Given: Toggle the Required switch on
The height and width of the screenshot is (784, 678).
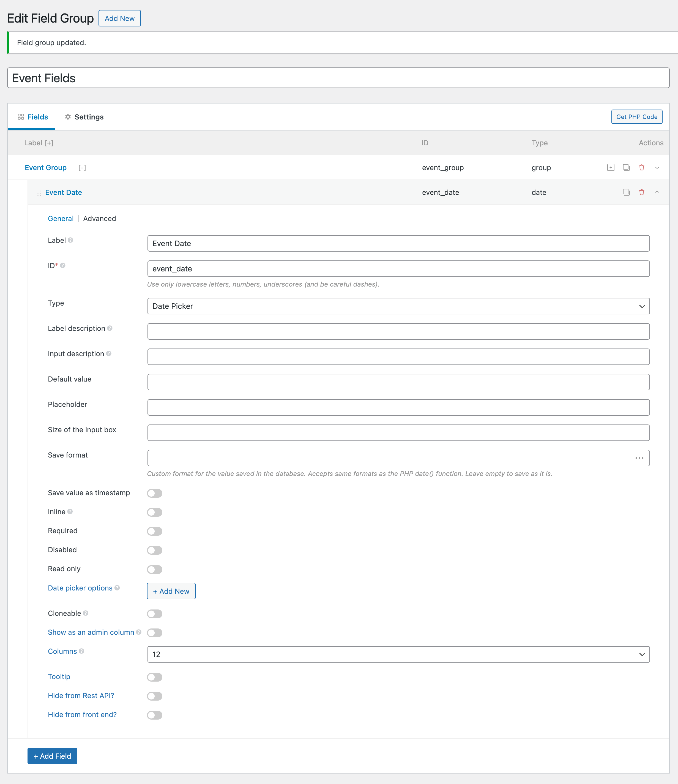Looking at the screenshot, I should [154, 531].
